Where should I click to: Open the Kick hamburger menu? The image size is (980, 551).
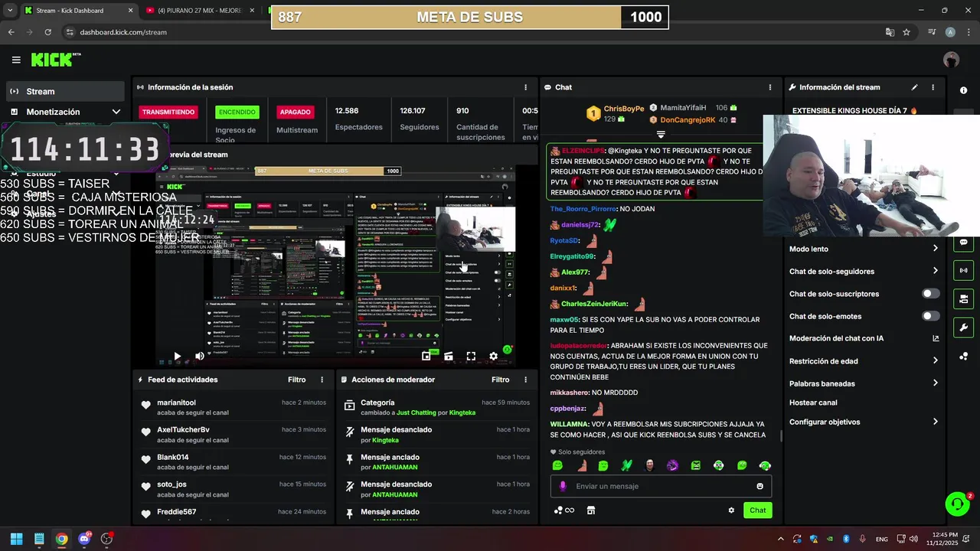(x=16, y=60)
